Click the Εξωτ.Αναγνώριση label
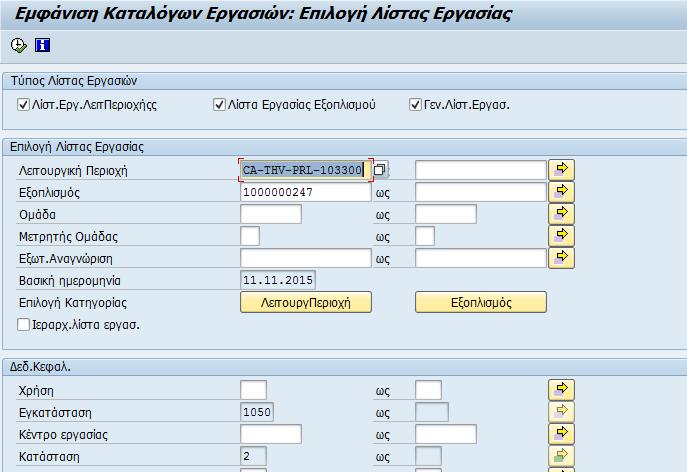 [x=66, y=259]
